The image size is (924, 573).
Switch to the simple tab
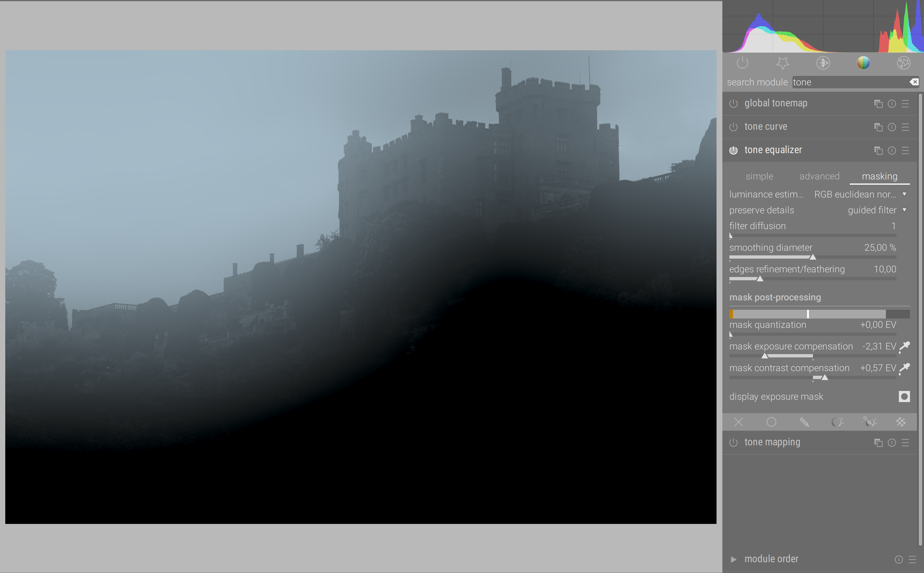pyautogui.click(x=759, y=176)
